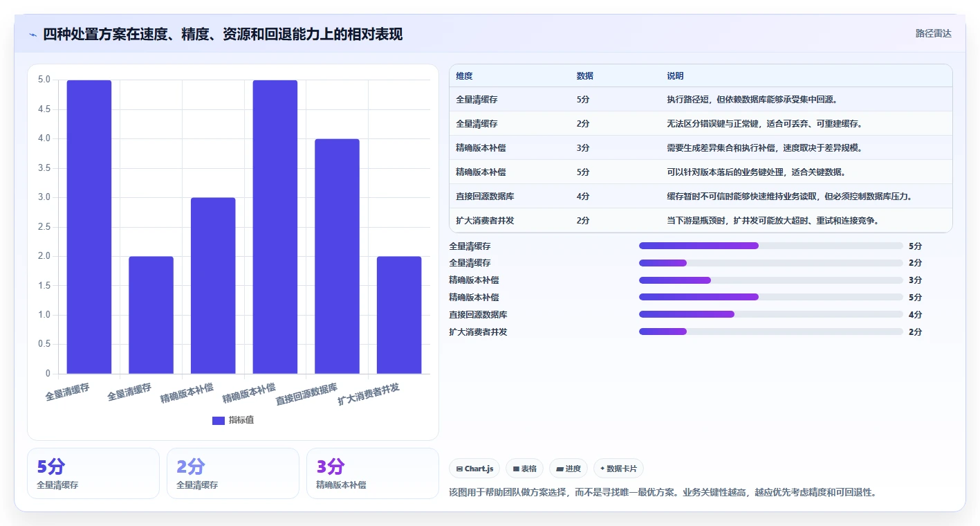Screen dimensions: 980x526
Task: Click the cell '无法区分错误键与正常键,适合可丢弃、可重建缓存。'
Action: click(764, 124)
